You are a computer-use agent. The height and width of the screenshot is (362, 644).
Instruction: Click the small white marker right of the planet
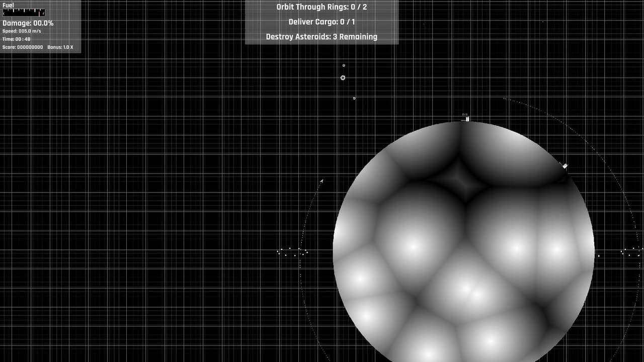pyautogui.click(x=599, y=256)
